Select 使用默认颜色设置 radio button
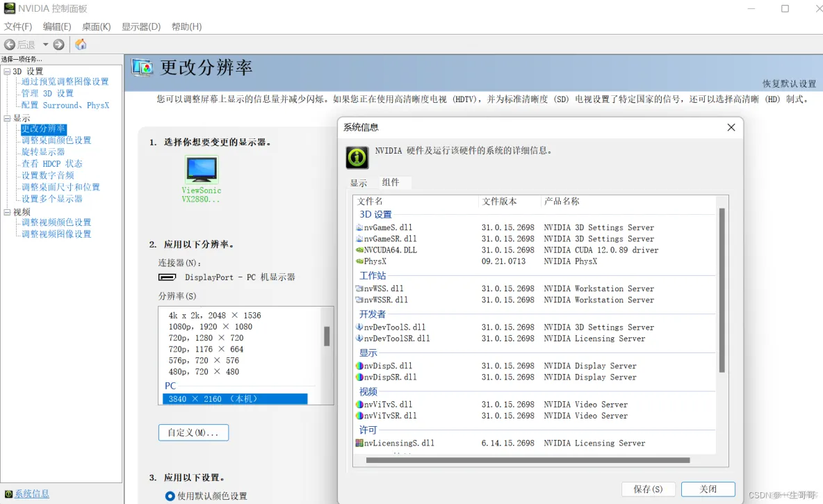This screenshot has width=823, height=504. click(x=170, y=496)
